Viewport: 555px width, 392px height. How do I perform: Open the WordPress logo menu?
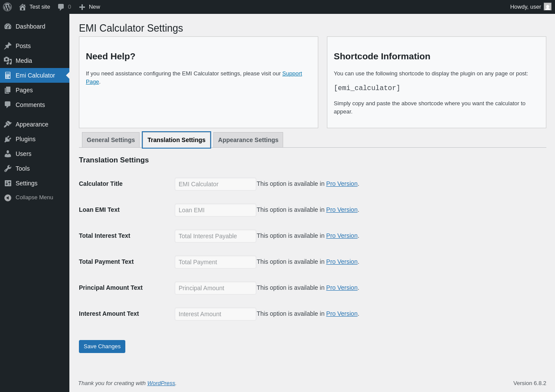point(7,7)
